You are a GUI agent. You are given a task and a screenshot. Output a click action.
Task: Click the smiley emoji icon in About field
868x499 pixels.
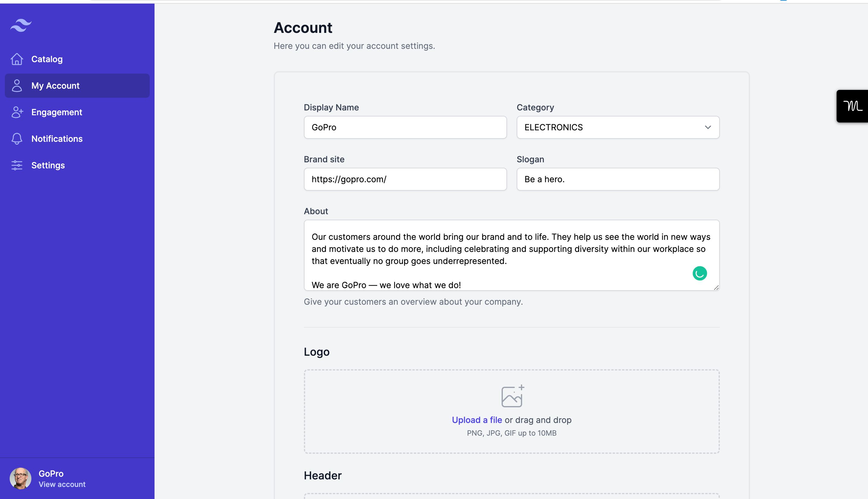(699, 273)
